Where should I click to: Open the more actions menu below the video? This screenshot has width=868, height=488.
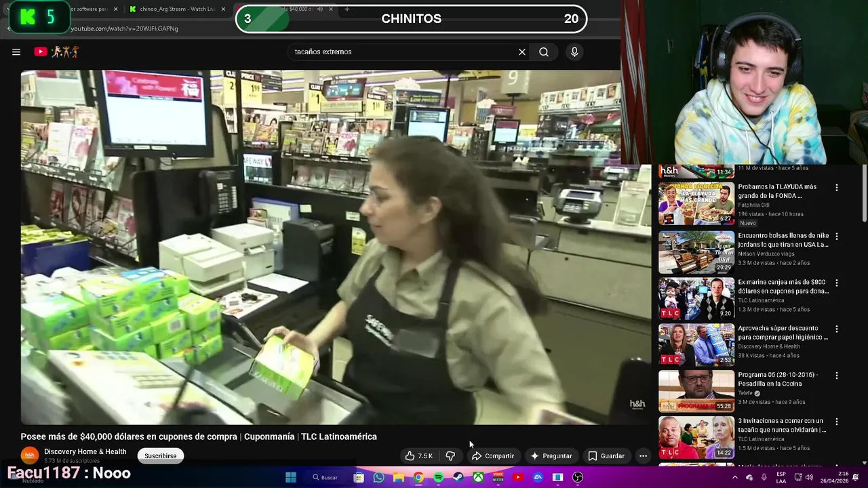point(643,456)
